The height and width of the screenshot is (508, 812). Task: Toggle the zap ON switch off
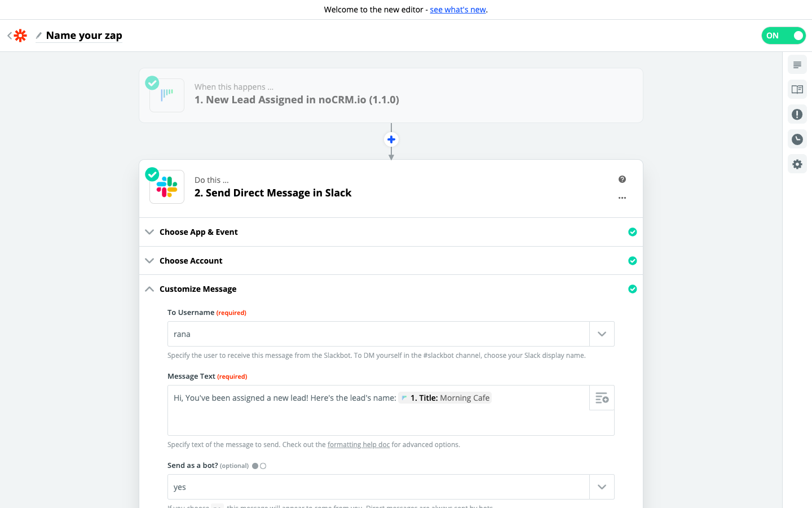click(x=783, y=36)
